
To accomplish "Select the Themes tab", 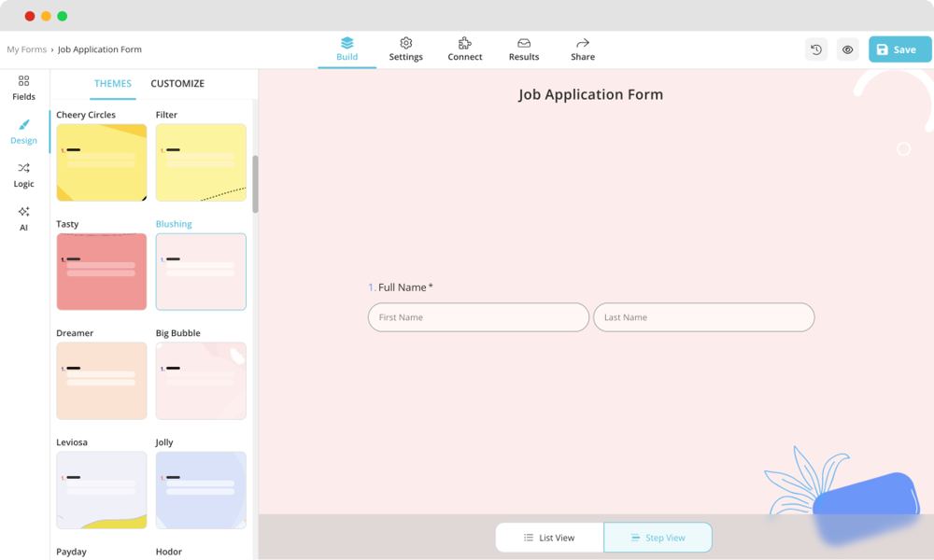I will coord(112,83).
